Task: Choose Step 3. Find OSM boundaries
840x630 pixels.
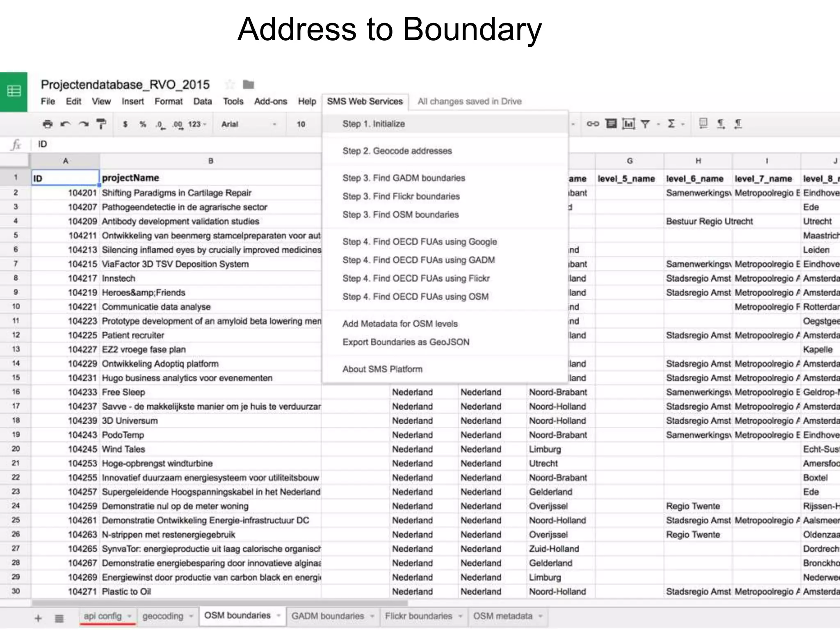Action: point(445,215)
